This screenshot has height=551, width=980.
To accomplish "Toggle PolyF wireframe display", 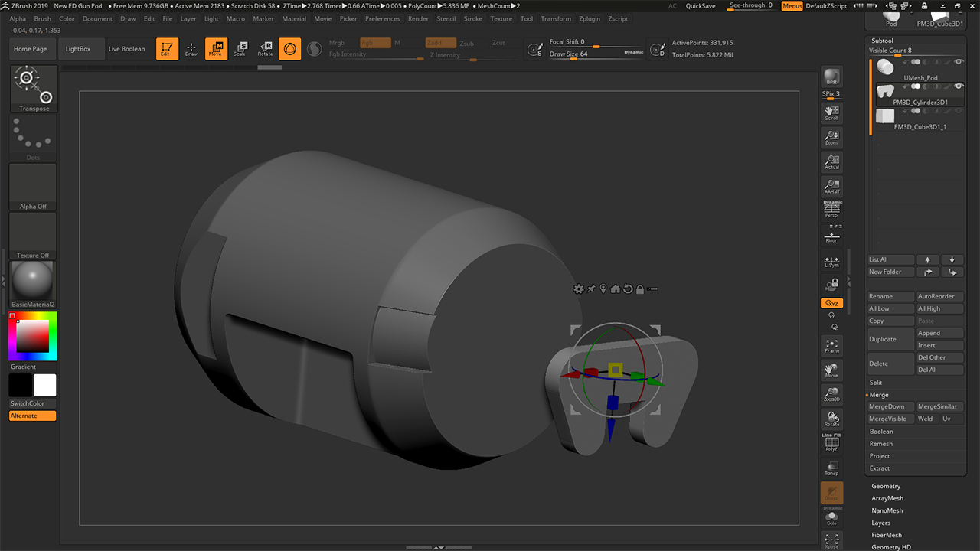I will [831, 444].
